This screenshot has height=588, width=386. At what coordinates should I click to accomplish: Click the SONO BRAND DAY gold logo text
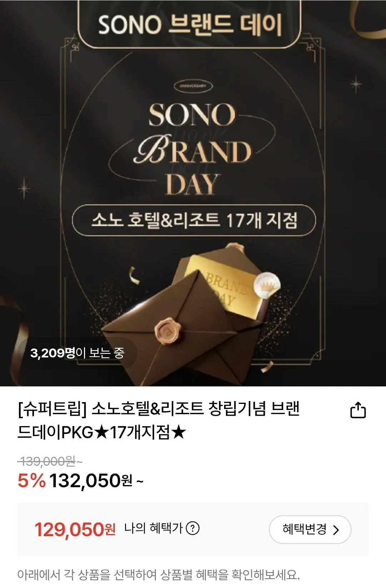pos(193,149)
